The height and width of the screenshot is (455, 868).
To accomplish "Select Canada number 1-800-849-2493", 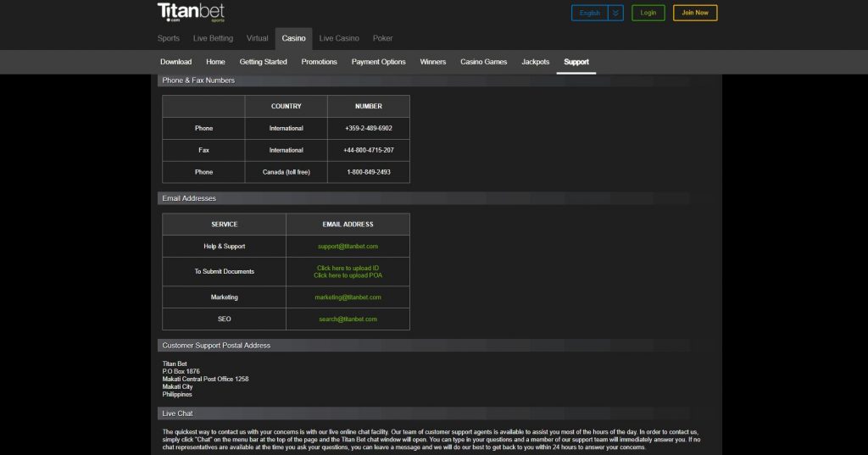I will click(x=369, y=172).
